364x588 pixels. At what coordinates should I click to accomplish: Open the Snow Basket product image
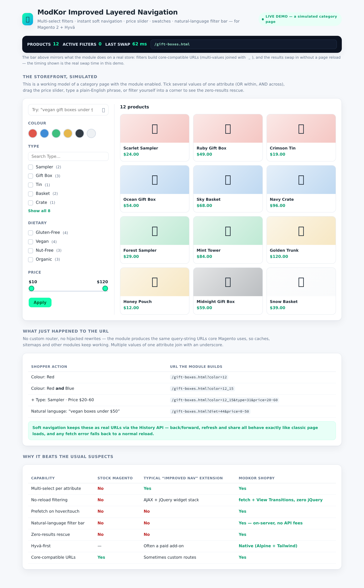point(301,282)
